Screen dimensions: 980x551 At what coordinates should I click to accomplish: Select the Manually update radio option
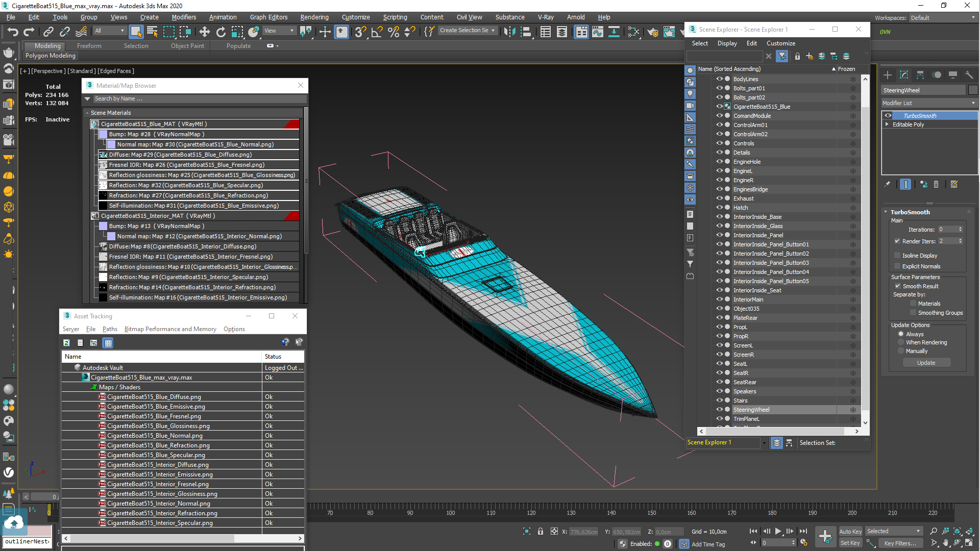point(901,351)
